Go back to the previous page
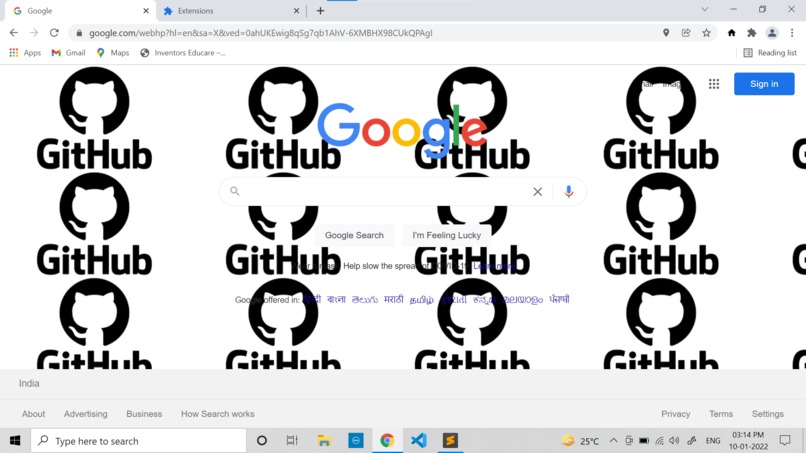This screenshot has height=453, width=806. [x=14, y=33]
